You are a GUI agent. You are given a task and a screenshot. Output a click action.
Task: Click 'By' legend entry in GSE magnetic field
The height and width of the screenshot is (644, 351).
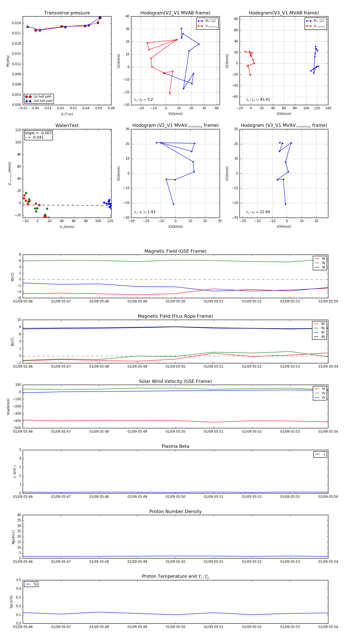tap(320, 263)
